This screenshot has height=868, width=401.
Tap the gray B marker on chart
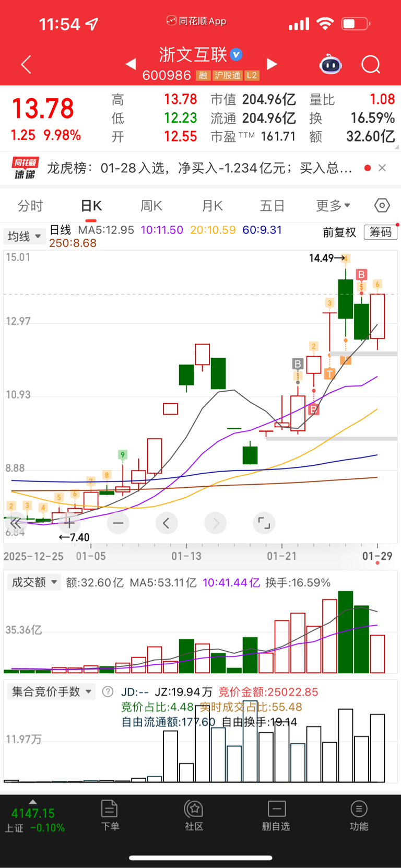point(298,364)
